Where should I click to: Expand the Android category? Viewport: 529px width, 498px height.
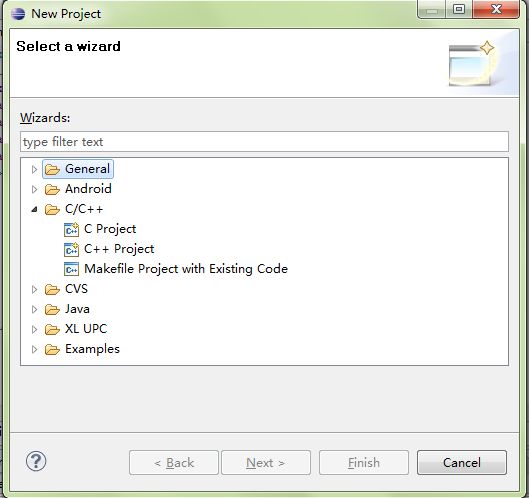click(x=34, y=189)
